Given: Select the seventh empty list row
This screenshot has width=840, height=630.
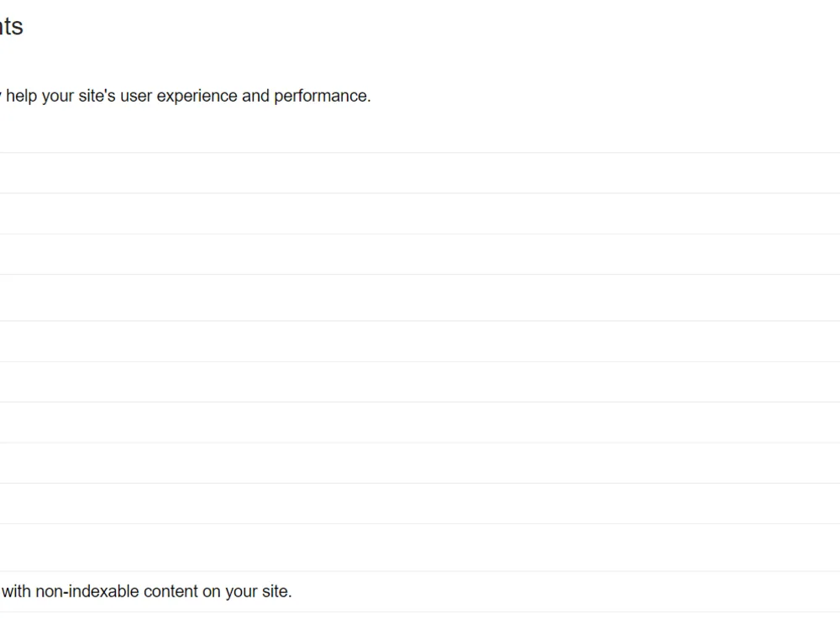Looking at the screenshot, I should click(420, 423).
